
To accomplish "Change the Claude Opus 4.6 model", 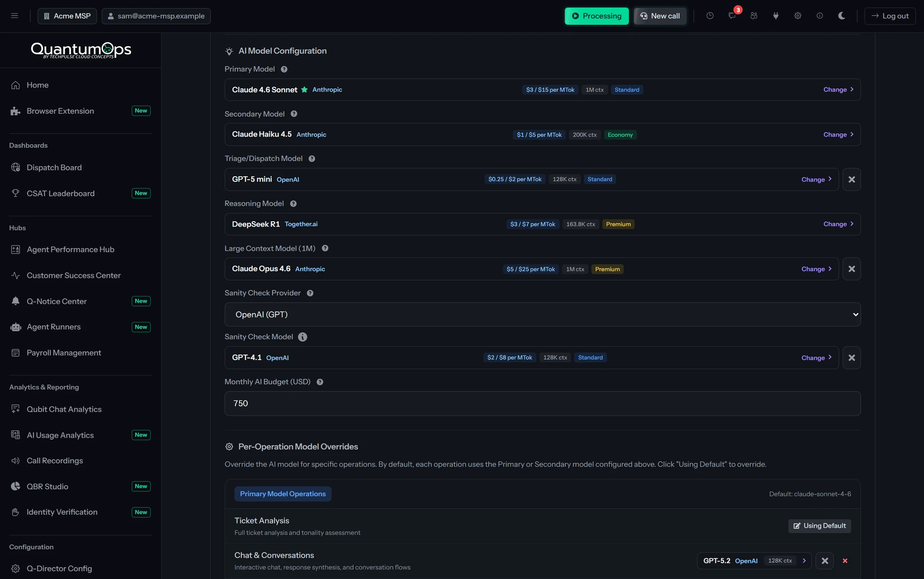I will 817,269.
